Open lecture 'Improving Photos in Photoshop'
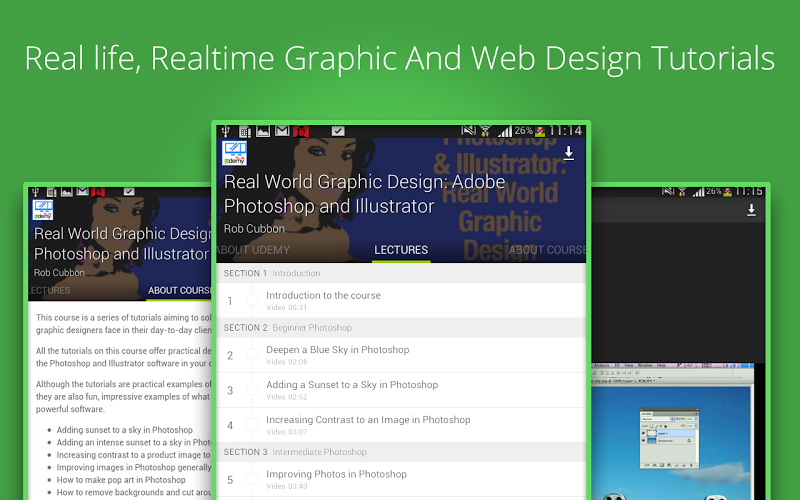The height and width of the screenshot is (500, 800). tap(401, 480)
